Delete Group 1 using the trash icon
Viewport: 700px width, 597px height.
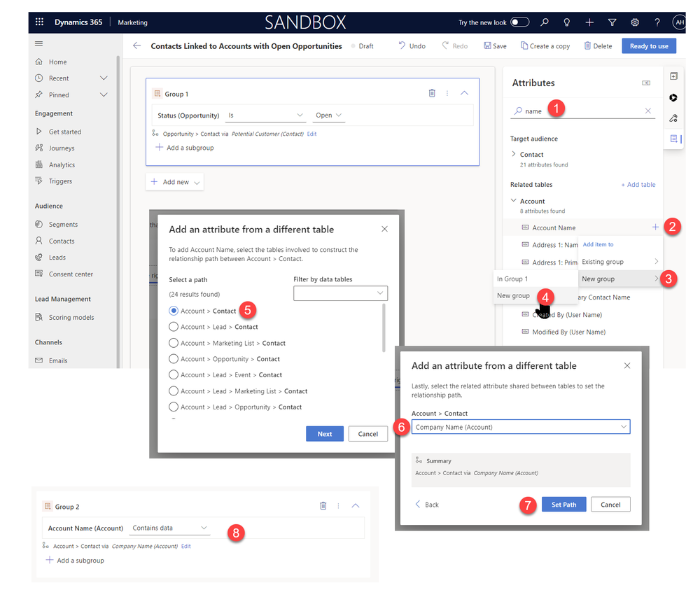(x=432, y=92)
